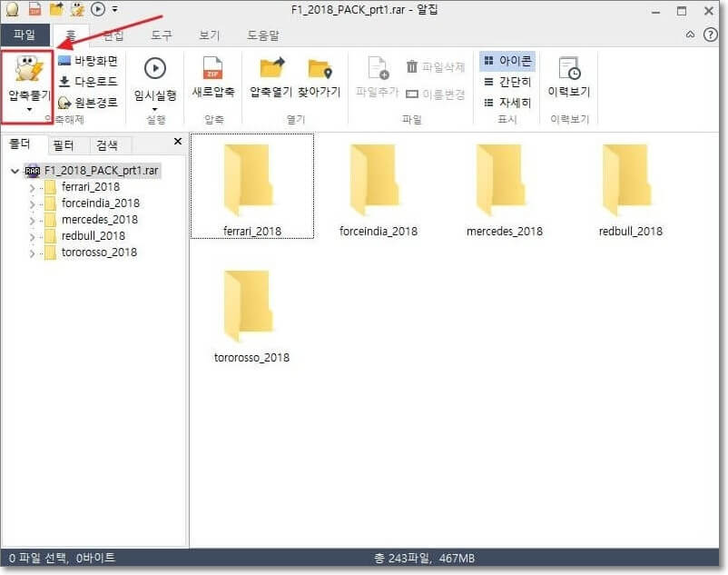This screenshot has height=575, width=728.
Task: Select the mercedes_2018 folder thumbnail
Action: 504,190
